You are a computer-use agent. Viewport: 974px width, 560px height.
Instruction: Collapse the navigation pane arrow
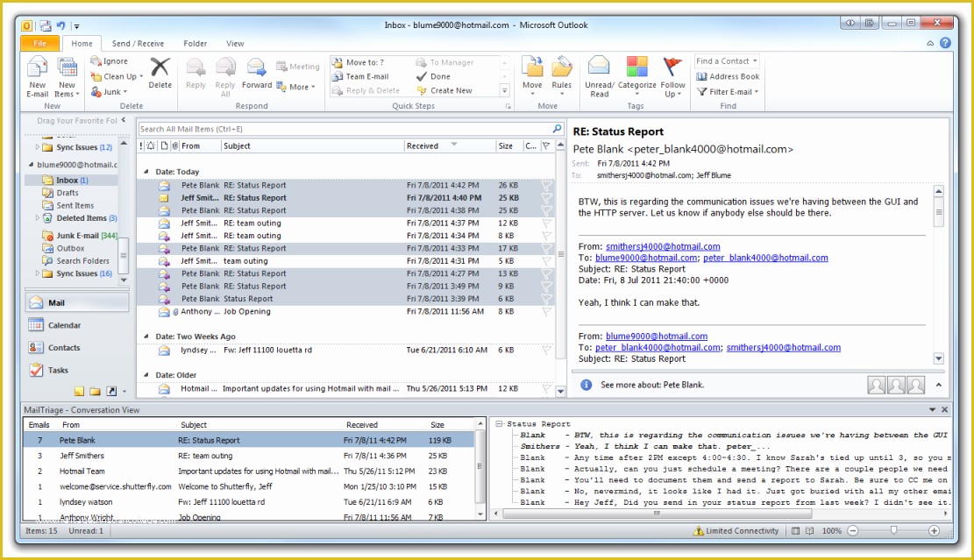point(124,120)
